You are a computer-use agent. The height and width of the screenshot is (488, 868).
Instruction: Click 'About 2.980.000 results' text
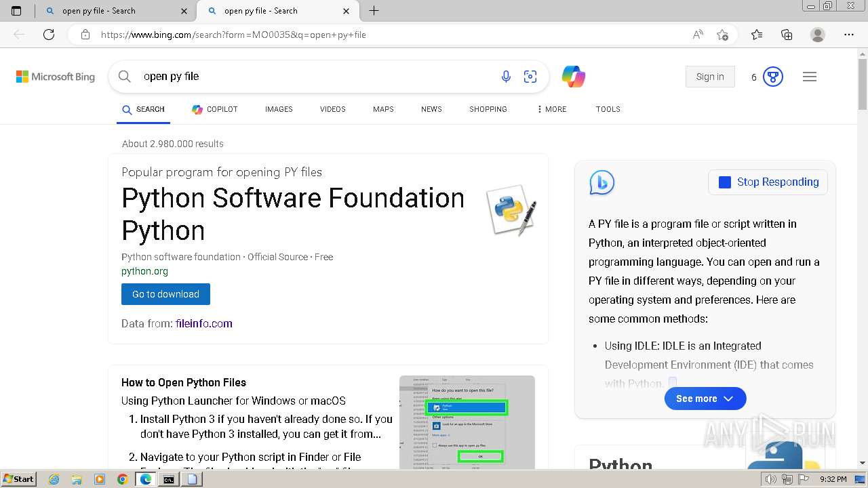(x=173, y=144)
